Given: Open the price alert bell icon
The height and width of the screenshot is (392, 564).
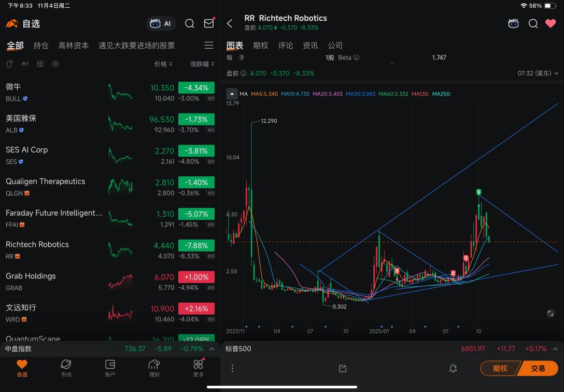Looking at the screenshot, I should (x=453, y=368).
